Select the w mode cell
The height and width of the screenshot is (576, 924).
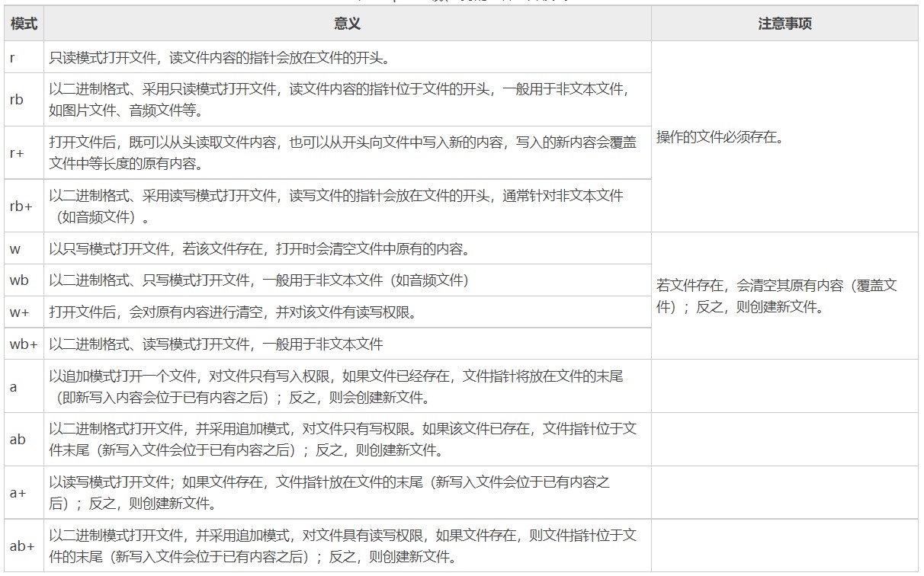pyautogui.click(x=14, y=248)
